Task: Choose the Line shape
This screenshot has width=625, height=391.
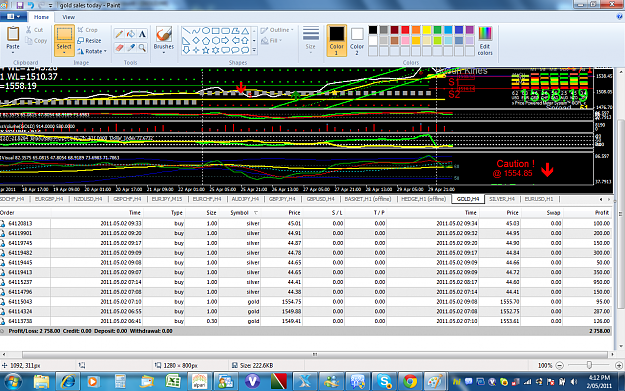Action: click(186, 31)
